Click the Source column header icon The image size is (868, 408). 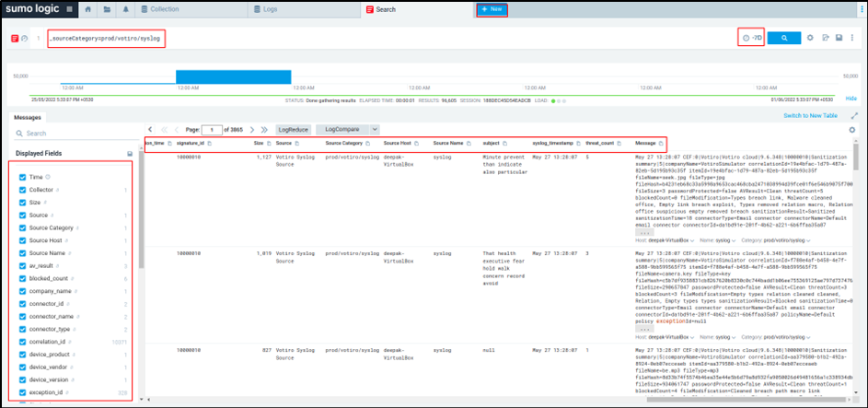coord(296,144)
